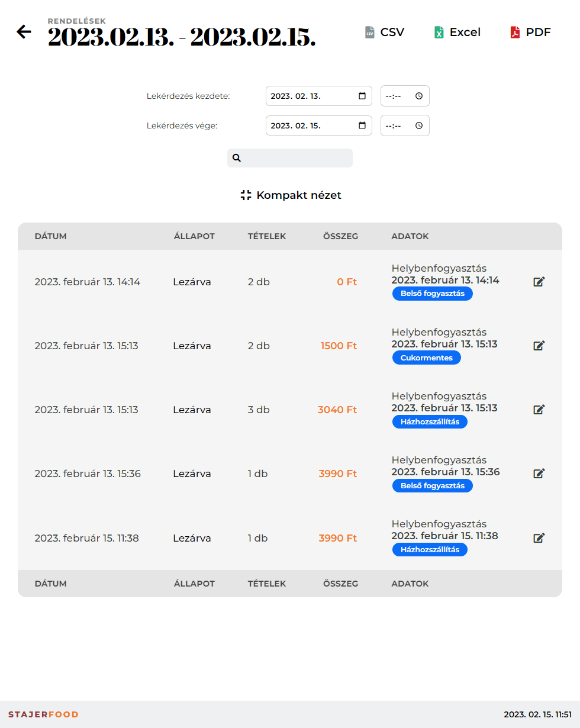The image size is (580, 728).
Task: Click the amount 3040 Ft
Action: (x=337, y=410)
